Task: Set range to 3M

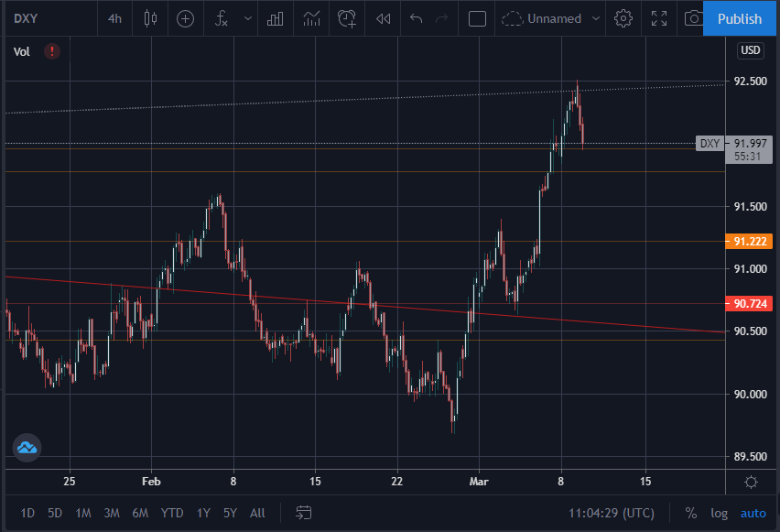Action: click(112, 513)
